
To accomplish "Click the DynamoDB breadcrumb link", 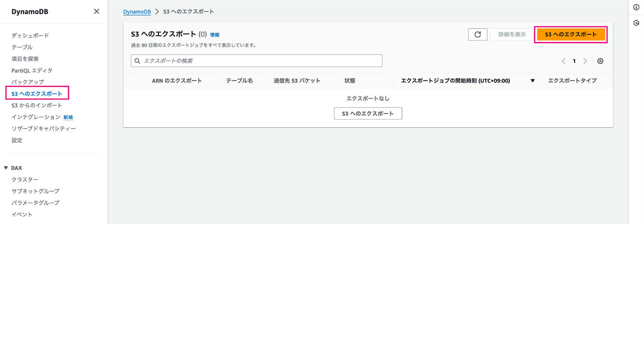I will (137, 11).
